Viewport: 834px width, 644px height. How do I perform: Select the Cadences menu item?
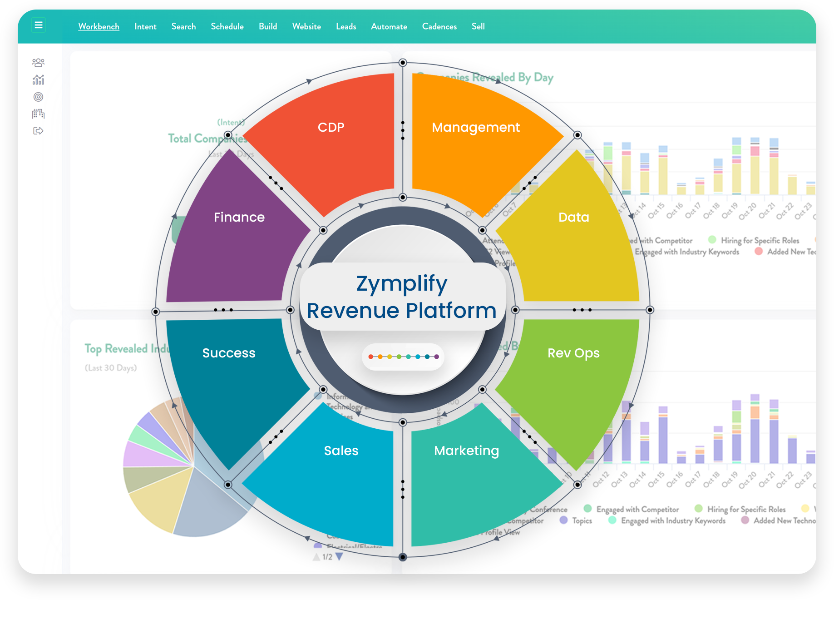[439, 26]
